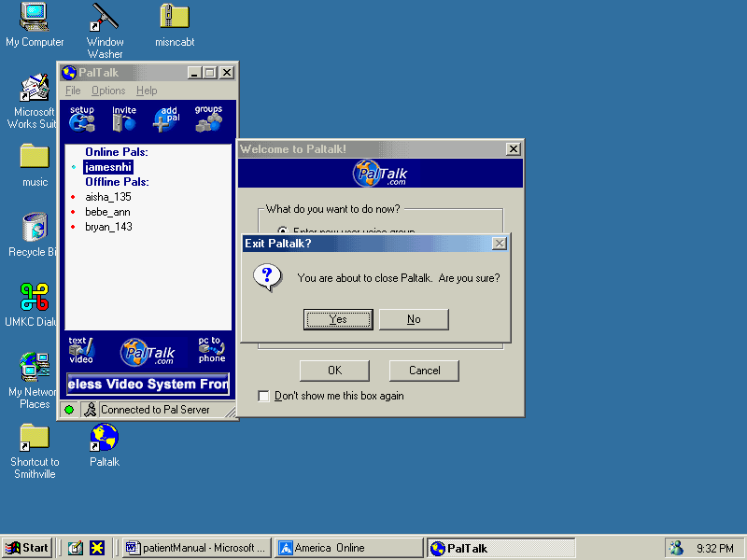The width and height of the screenshot is (747, 560).
Task: Click No in Exit Paltalk dialog
Action: 414,319
